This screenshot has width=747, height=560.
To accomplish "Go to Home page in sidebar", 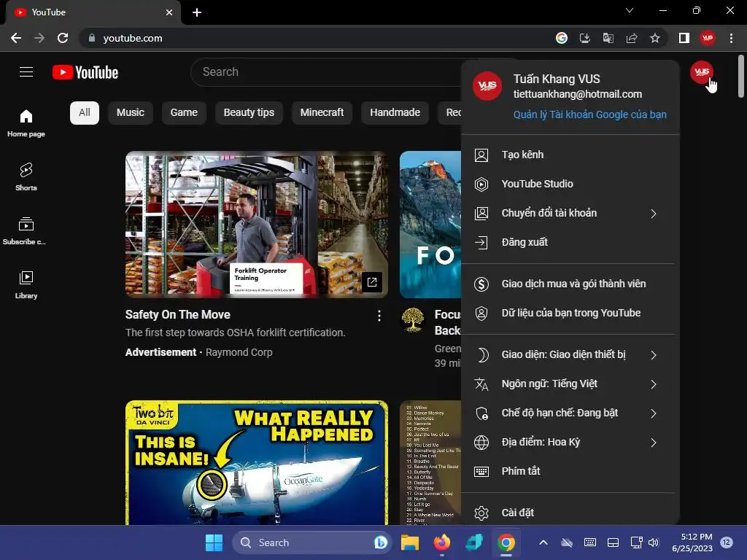I will tap(26, 122).
